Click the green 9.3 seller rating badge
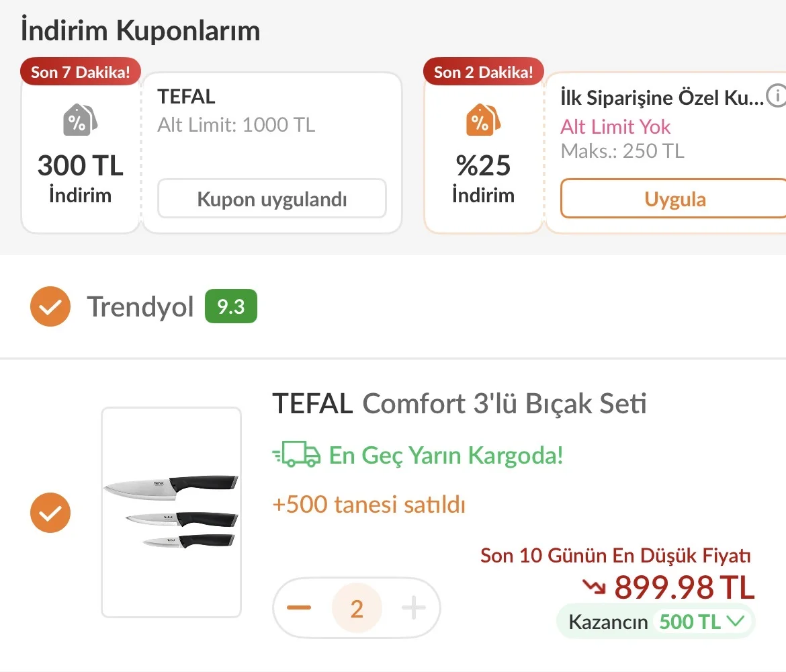The height and width of the screenshot is (672, 786). pos(231,306)
